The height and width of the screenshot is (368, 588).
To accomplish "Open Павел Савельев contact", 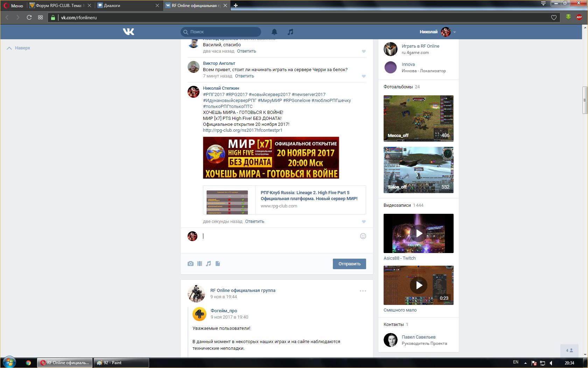I will pyautogui.click(x=419, y=337).
